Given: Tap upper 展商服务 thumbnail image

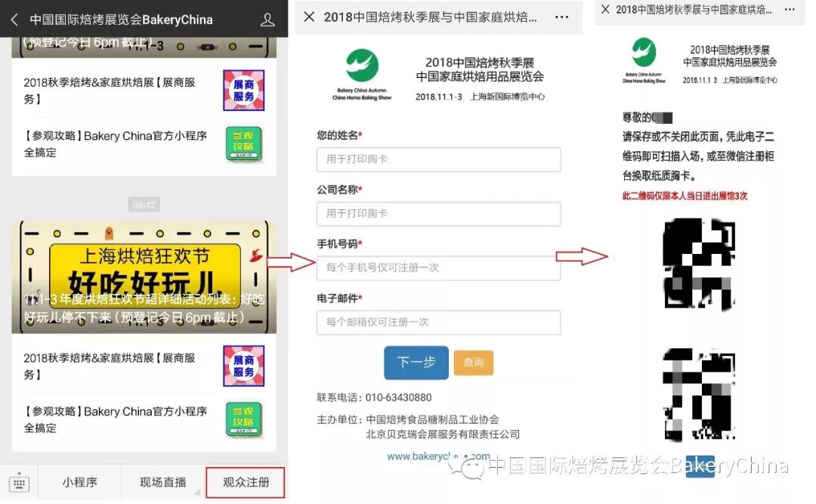Looking at the screenshot, I should [x=243, y=90].
